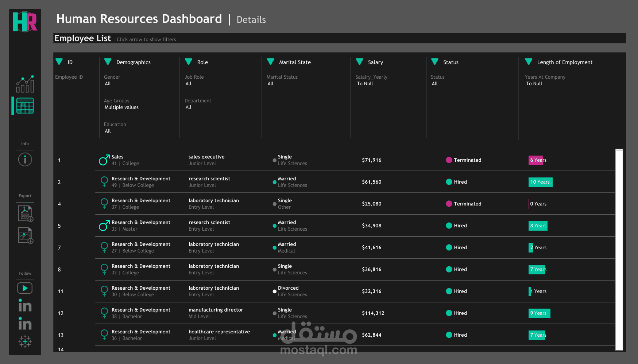Select the $114,312 salary cell
Screen dimensions: 638x364
pos(373,313)
